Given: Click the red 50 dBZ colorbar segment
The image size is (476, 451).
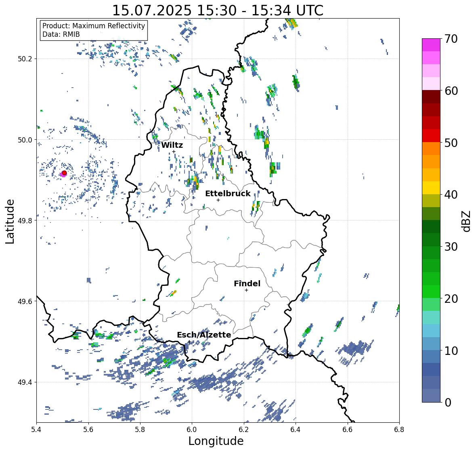Looking at the screenshot, I should 431,136.
